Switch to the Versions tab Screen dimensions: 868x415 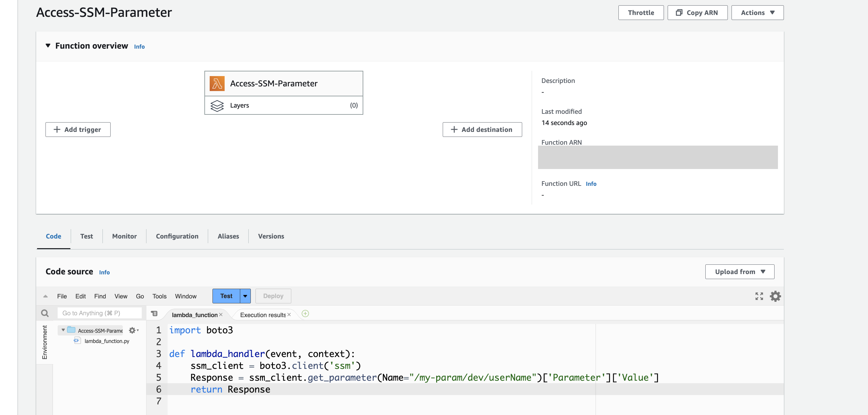(271, 236)
